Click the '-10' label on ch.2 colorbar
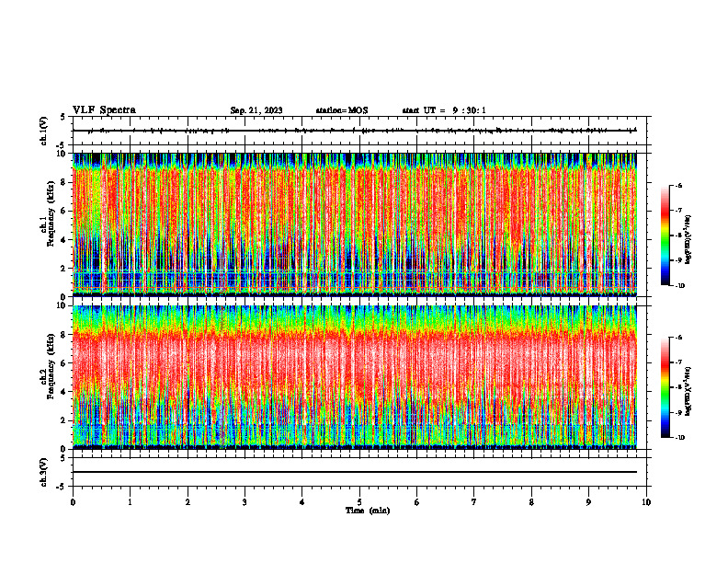This screenshot has width=728, height=563. coord(679,438)
